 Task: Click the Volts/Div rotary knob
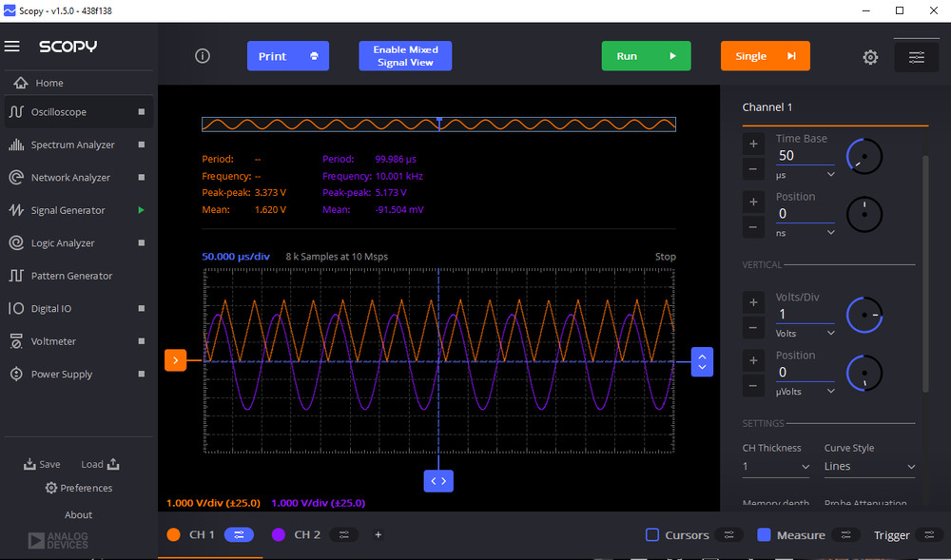click(864, 314)
